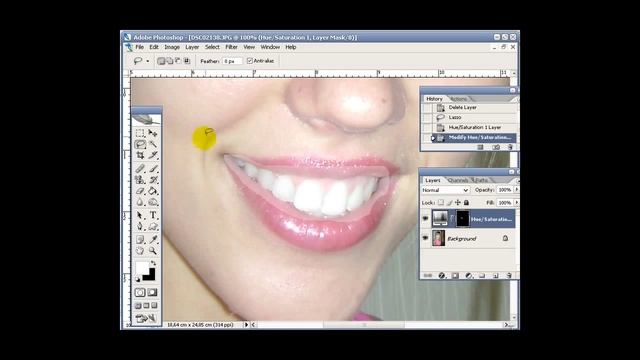The image size is (640, 360).
Task: Open the Filter menu
Action: 231,47
